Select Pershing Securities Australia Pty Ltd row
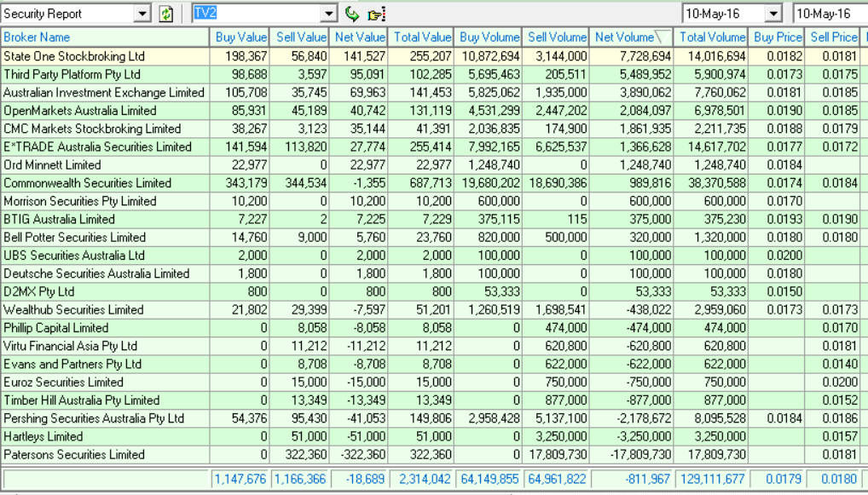Viewport: 868px width, 495px height. pyautogui.click(x=434, y=418)
